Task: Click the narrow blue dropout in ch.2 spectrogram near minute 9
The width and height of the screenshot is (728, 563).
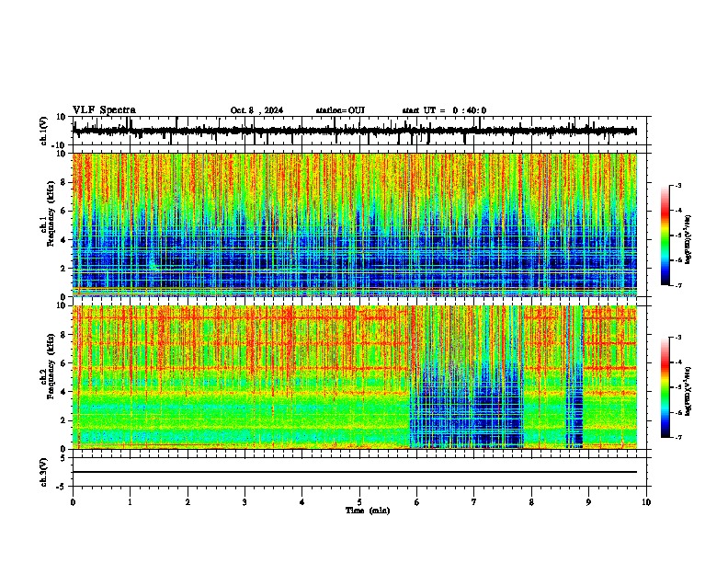Action: point(574,376)
